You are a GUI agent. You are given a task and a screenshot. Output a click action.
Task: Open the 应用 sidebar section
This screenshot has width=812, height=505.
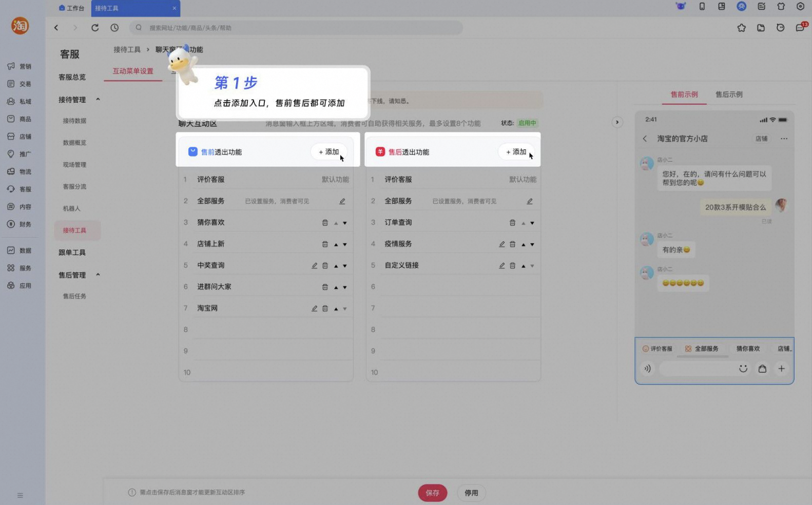[x=20, y=285]
